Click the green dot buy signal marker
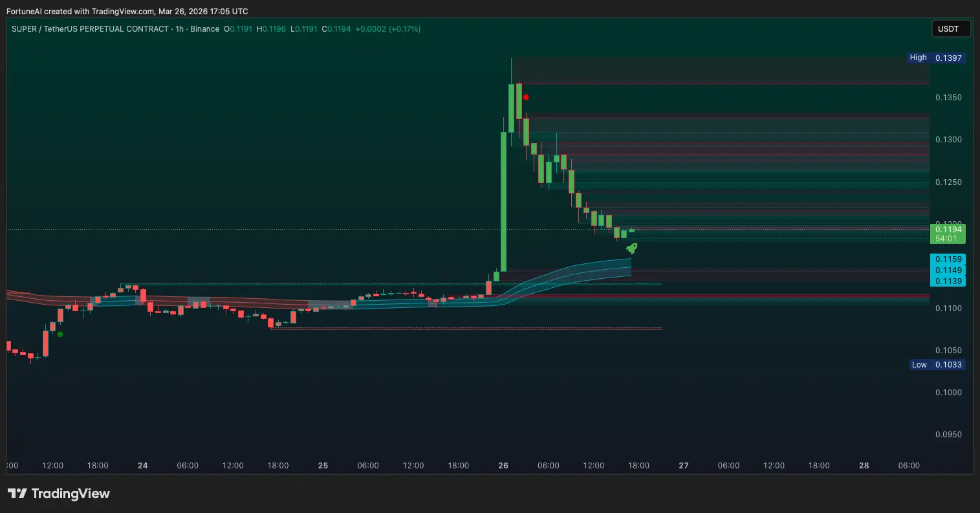Screen dimensions: 980x513 (60, 334)
